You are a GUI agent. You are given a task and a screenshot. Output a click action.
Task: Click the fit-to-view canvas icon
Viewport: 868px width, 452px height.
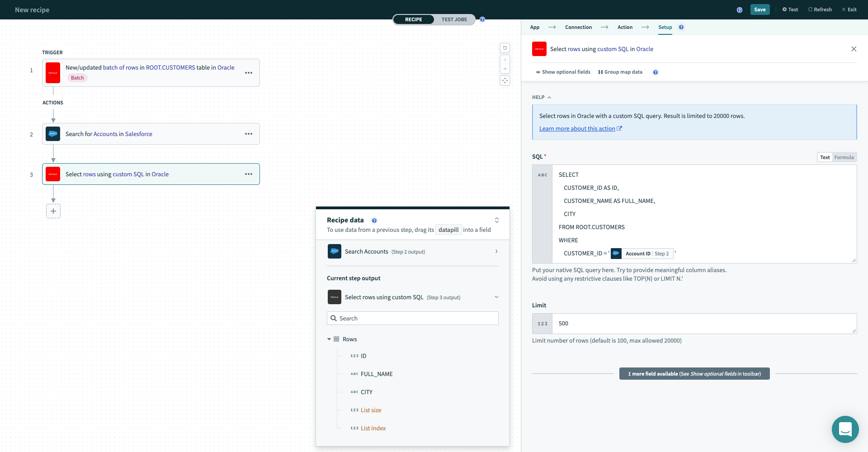505,80
